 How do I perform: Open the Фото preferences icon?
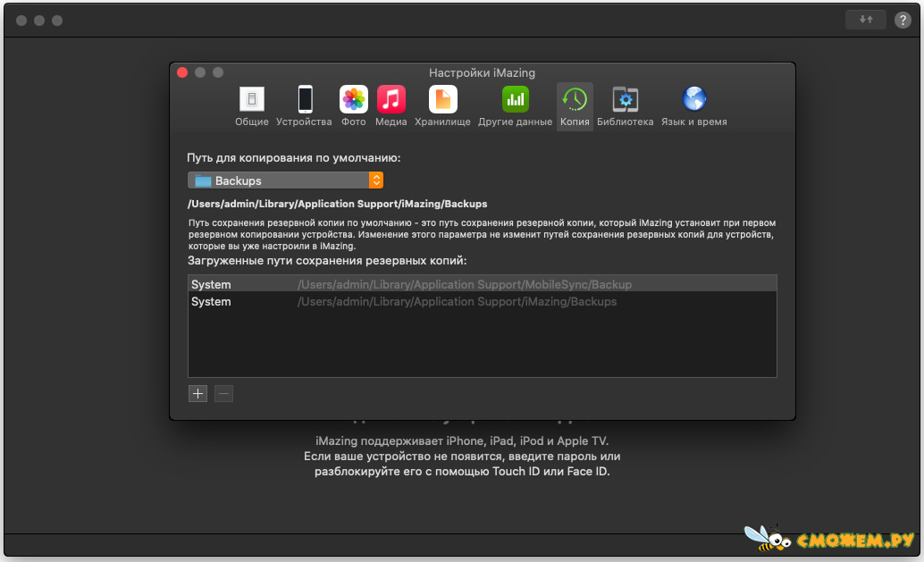[x=354, y=99]
